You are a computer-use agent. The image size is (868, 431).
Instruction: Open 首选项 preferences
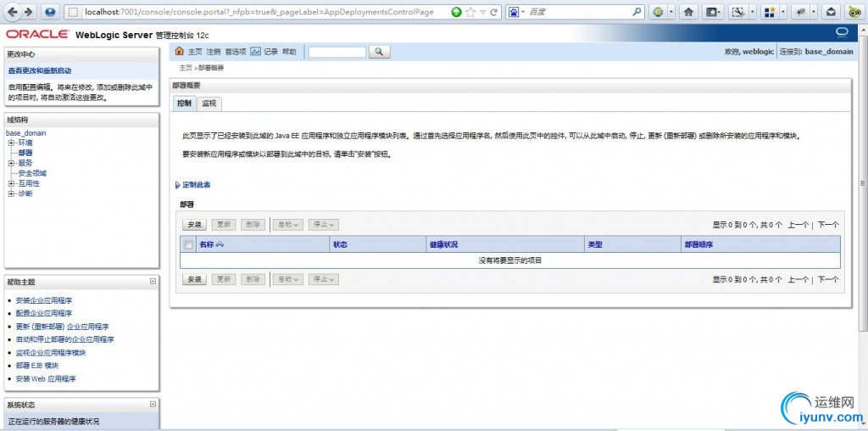click(236, 52)
